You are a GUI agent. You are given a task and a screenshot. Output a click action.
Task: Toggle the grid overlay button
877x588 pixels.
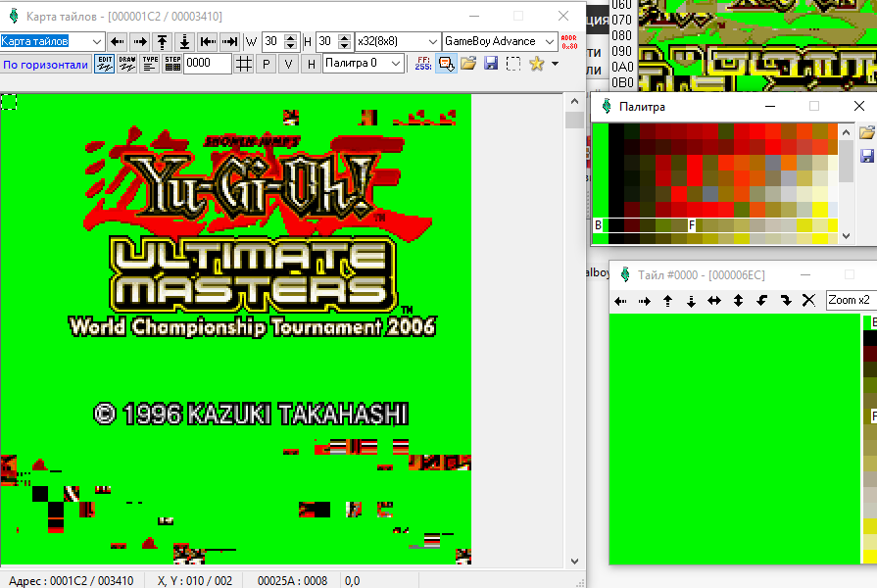point(244,64)
